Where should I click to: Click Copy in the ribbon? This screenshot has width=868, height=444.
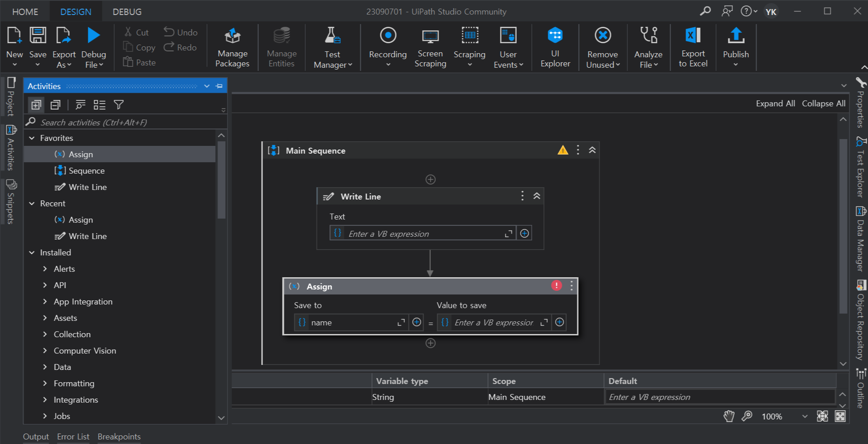click(139, 47)
